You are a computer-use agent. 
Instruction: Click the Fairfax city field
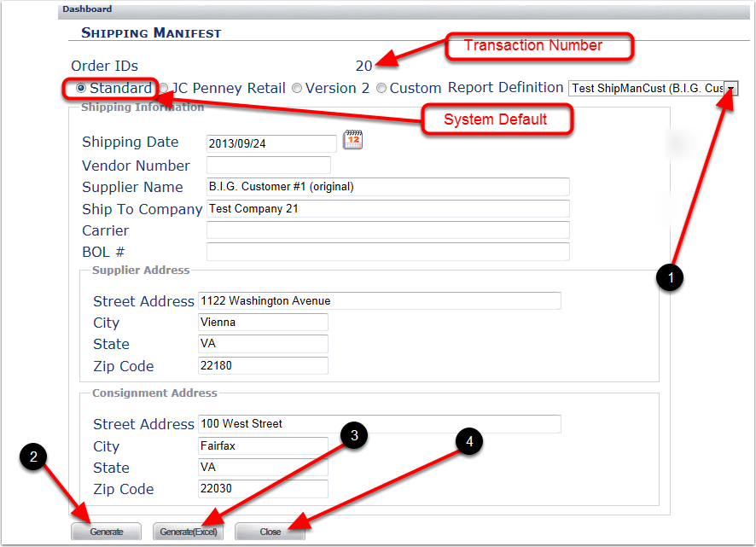coord(263,445)
